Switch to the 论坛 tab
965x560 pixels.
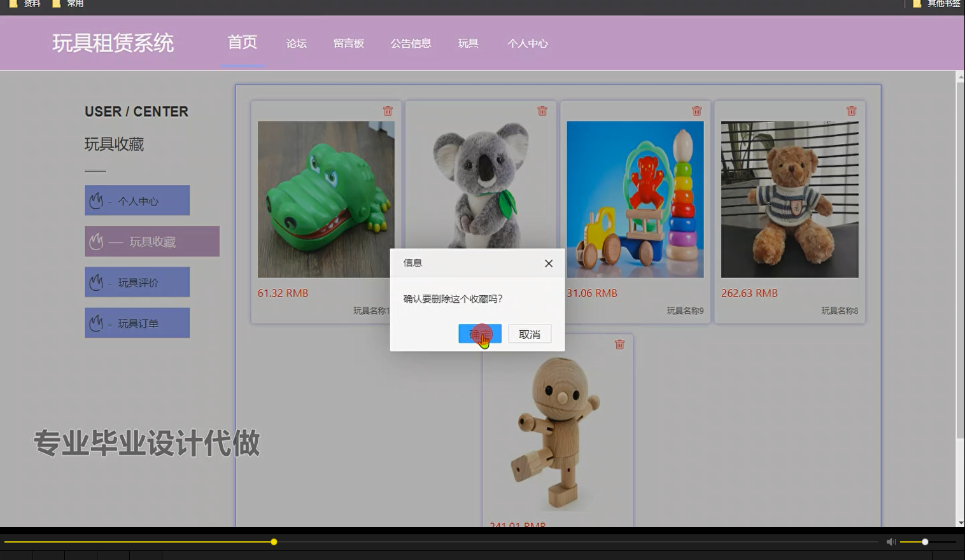tap(295, 43)
